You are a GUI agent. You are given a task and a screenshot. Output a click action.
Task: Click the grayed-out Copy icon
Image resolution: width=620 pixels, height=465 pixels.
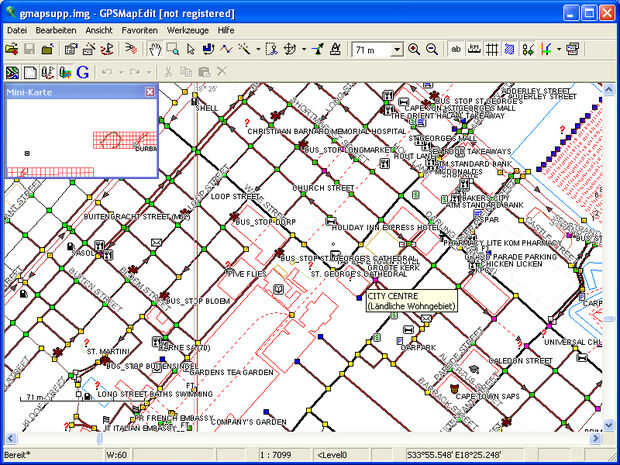185,72
